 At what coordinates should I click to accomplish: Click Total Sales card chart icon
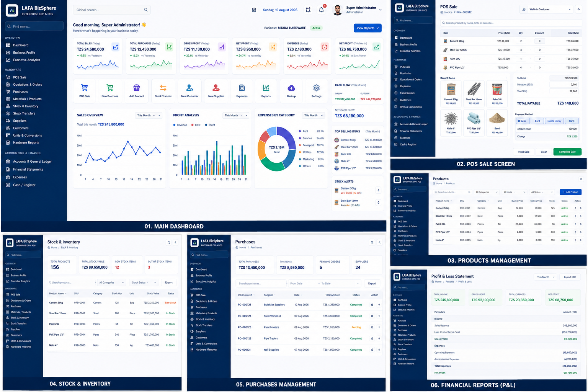(115, 47)
